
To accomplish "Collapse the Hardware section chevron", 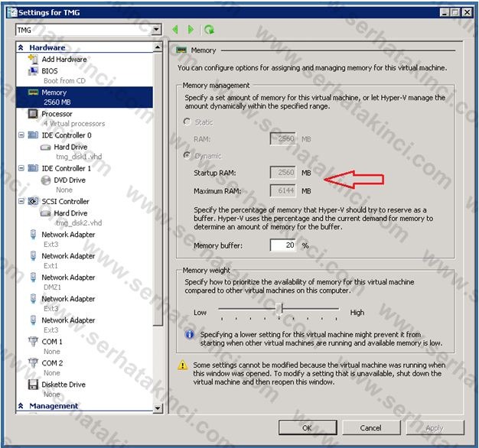I will [21, 47].
